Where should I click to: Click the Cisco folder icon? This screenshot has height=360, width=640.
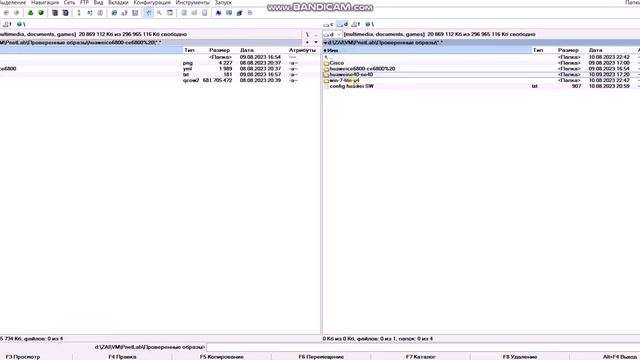[326, 63]
